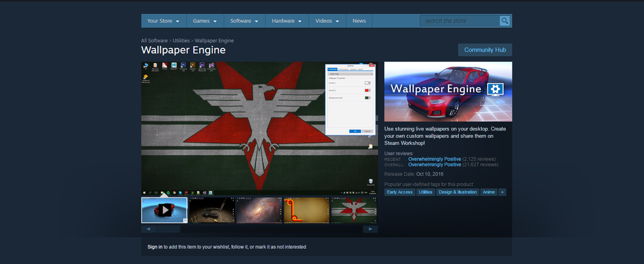Click the plus button after Anime tag
Image resolution: width=644 pixels, height=264 pixels.
tap(502, 192)
